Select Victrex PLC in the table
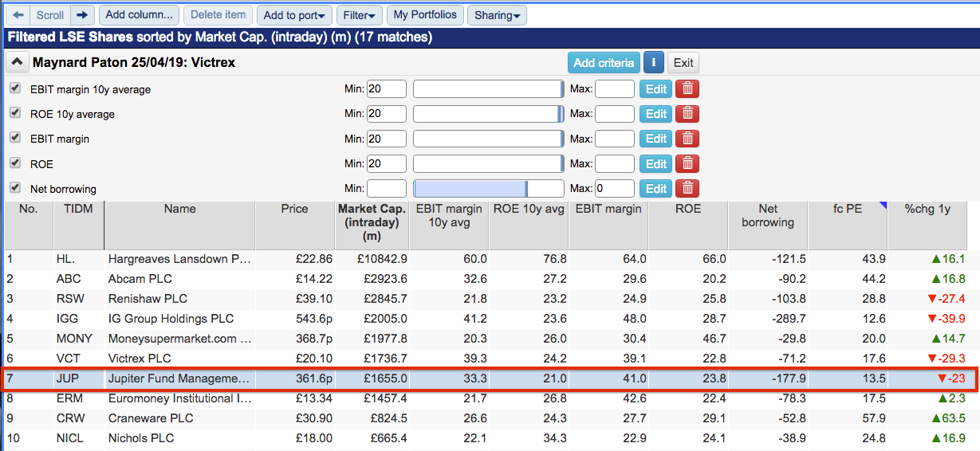 click(x=140, y=359)
